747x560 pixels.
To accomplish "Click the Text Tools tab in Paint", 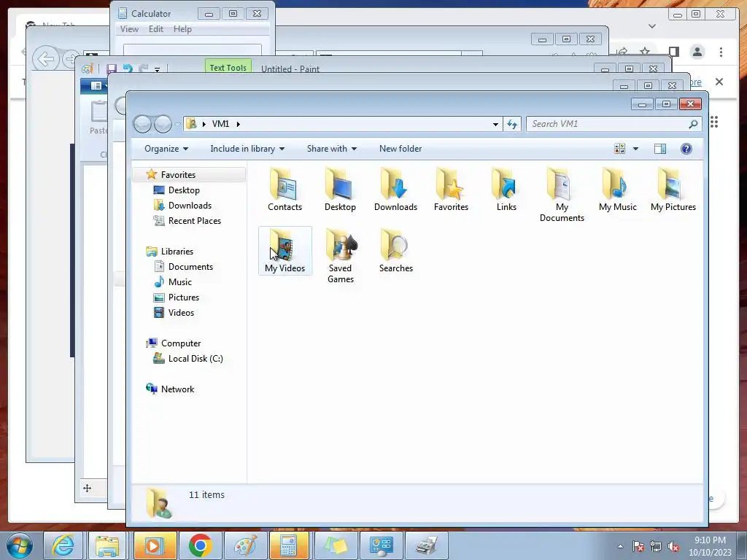I will [228, 66].
